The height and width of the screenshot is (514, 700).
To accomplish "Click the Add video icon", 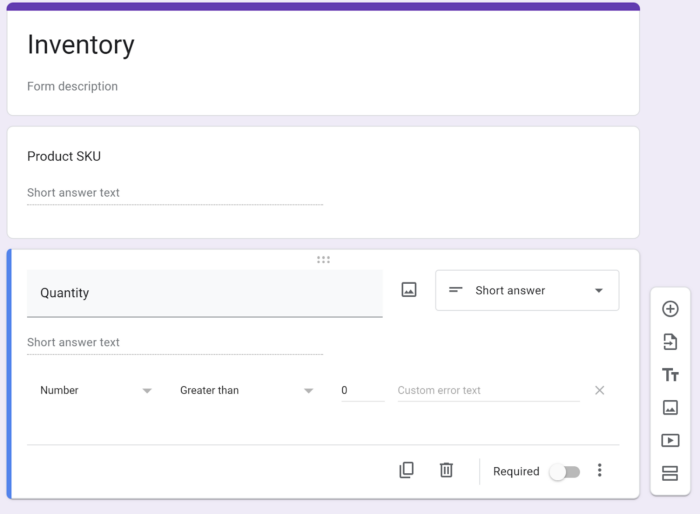I will click(670, 440).
